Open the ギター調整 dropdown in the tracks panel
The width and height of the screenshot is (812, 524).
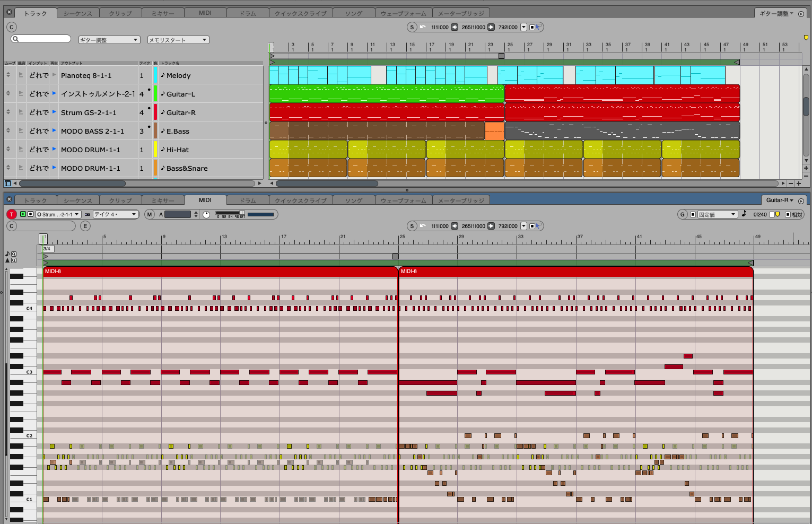click(x=109, y=40)
